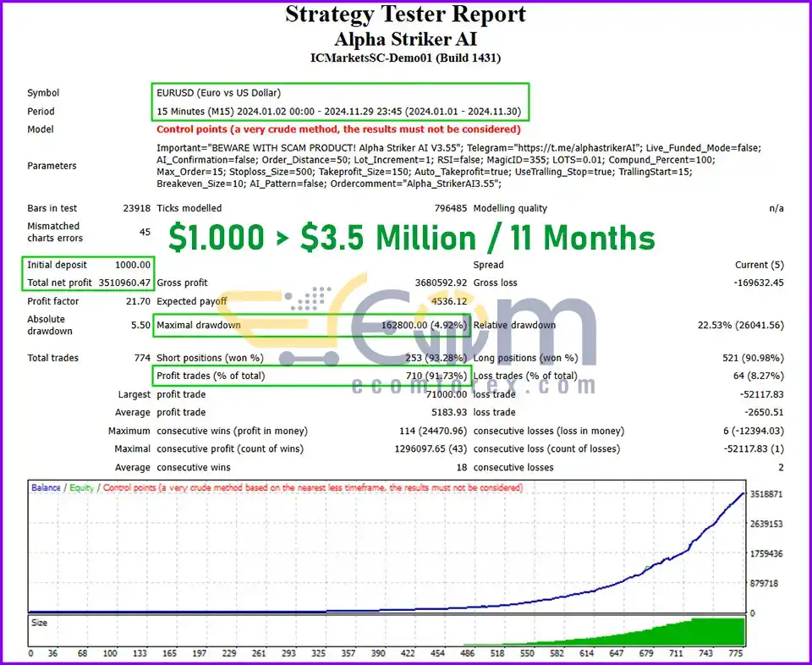Click the "Total trades" label
Image resolution: width=812 pixels, height=665 pixels.
click(x=52, y=358)
